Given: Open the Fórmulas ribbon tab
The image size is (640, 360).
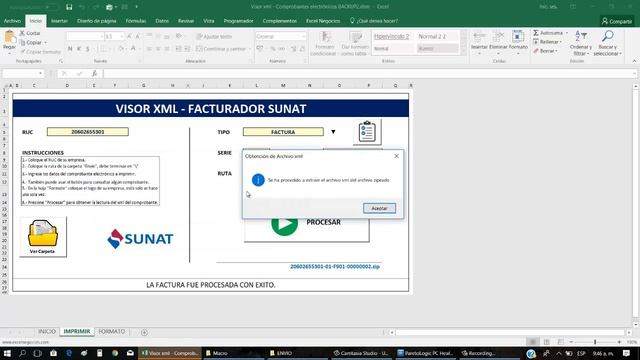Looking at the screenshot, I should click(x=136, y=21).
